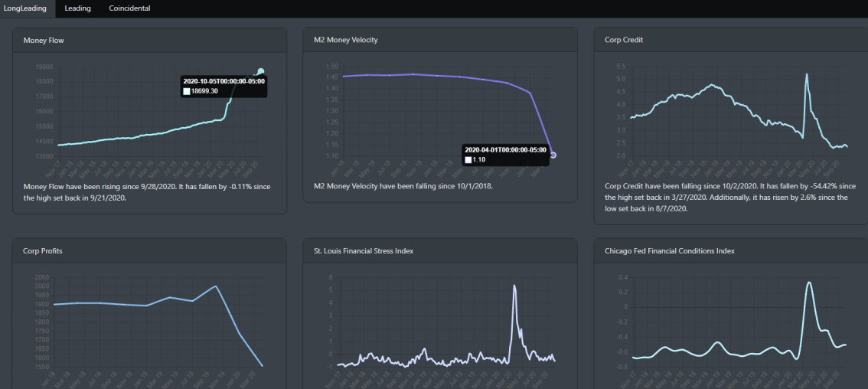Click the 0.4 y-axis label on Chicago Fed chart
The image size is (868, 389).
point(623,277)
